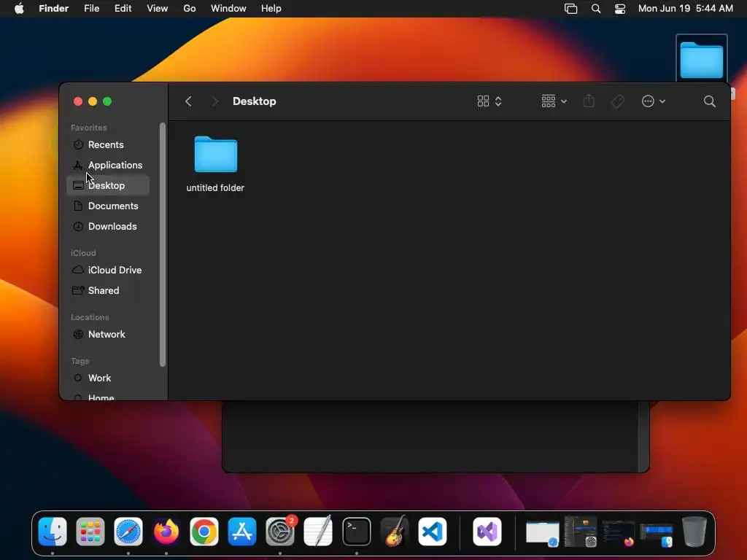747x560 pixels.
Task: Launch Safari from the Dock
Action: tap(128, 532)
